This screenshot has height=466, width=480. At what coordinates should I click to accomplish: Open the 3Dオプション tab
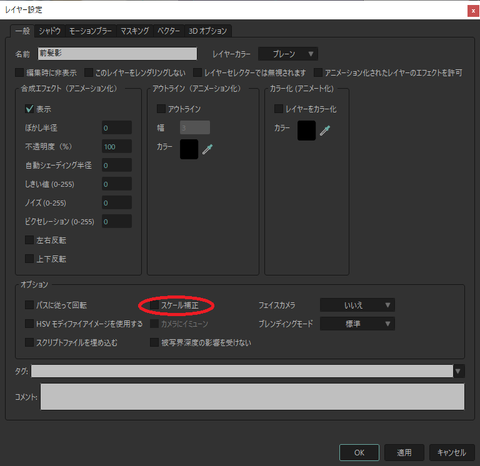(208, 31)
